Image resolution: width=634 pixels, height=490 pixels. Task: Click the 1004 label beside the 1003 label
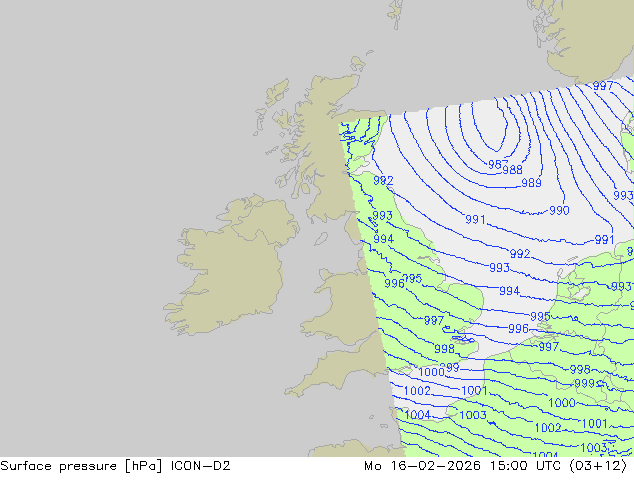[x=417, y=415]
